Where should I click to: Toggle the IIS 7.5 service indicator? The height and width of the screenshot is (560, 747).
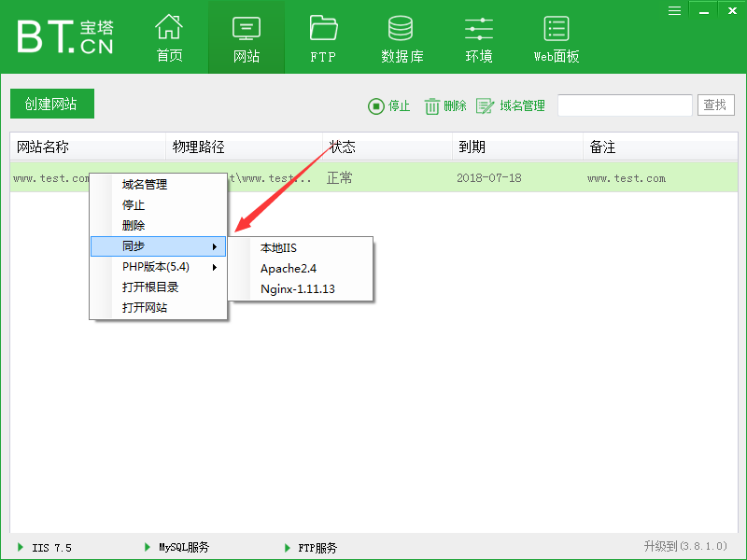coord(21,548)
